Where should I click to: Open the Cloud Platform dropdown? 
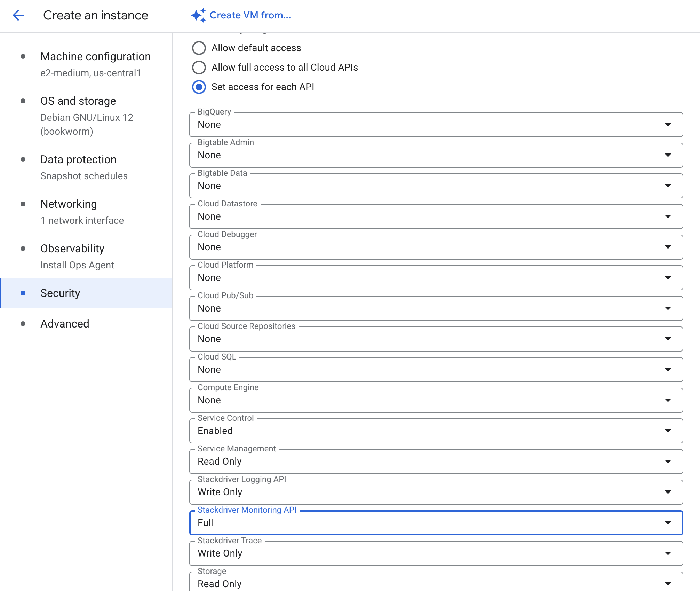pos(436,278)
